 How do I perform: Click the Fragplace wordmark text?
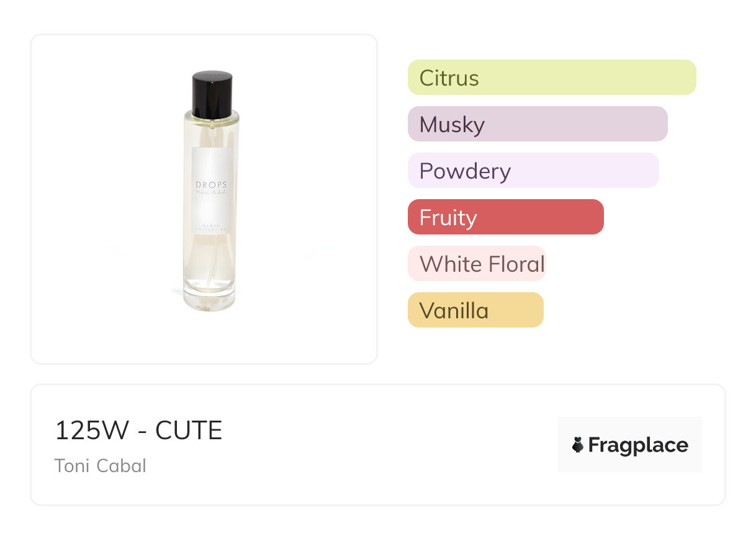click(638, 445)
